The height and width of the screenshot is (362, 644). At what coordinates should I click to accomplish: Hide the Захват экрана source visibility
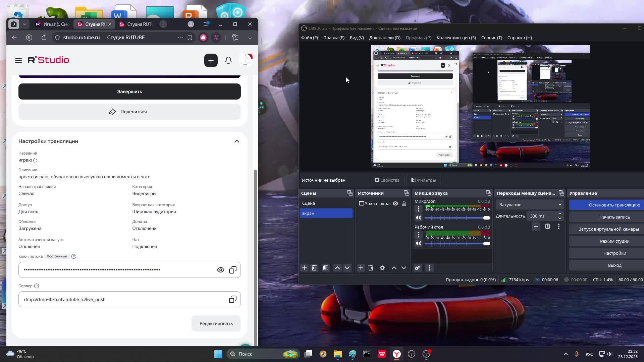point(395,203)
